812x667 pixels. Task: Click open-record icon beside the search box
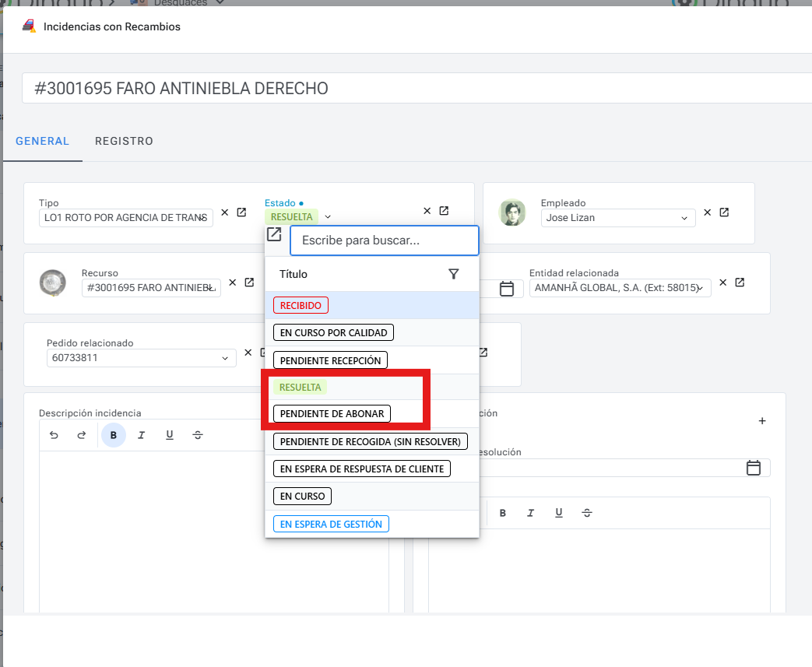pyautogui.click(x=274, y=234)
